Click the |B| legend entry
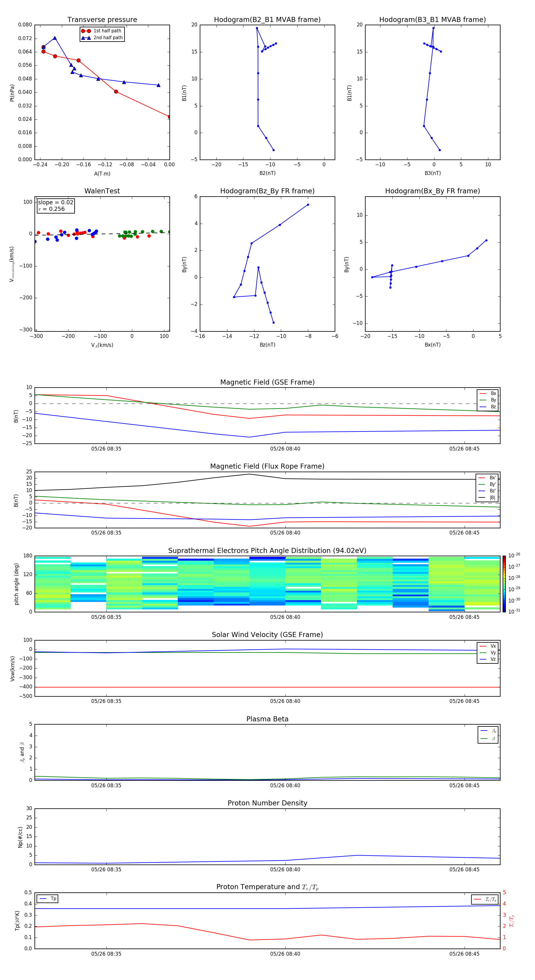The image size is (535, 980). [487, 498]
